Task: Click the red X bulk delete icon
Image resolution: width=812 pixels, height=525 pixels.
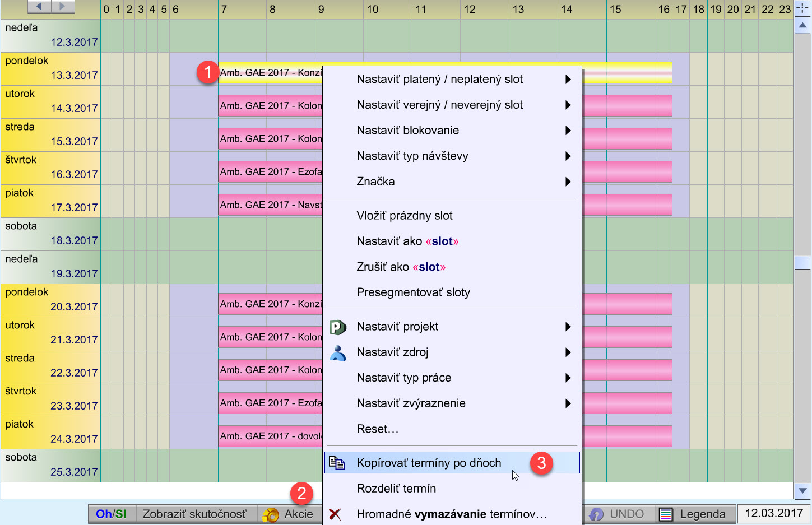Action: 335,514
